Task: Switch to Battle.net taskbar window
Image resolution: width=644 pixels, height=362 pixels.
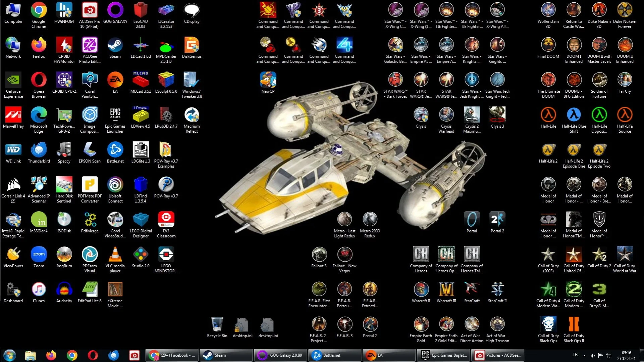Action: point(335,355)
